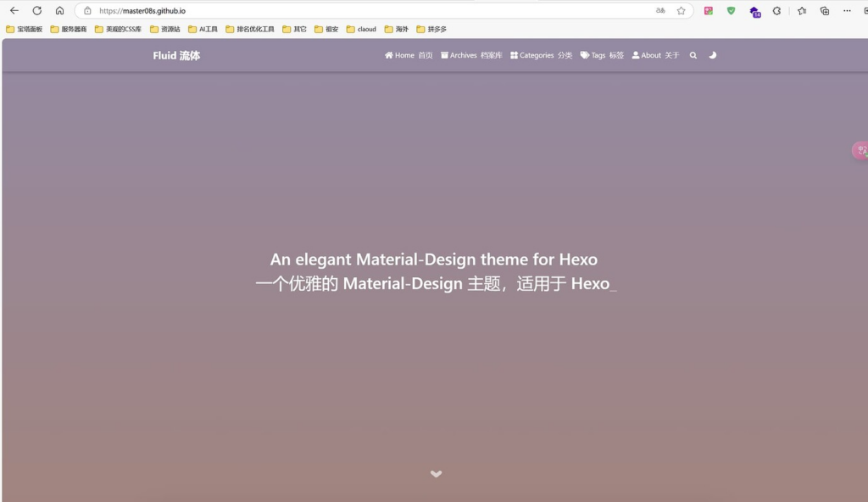
Task: Visit the About 关于 page
Action: [x=655, y=55]
